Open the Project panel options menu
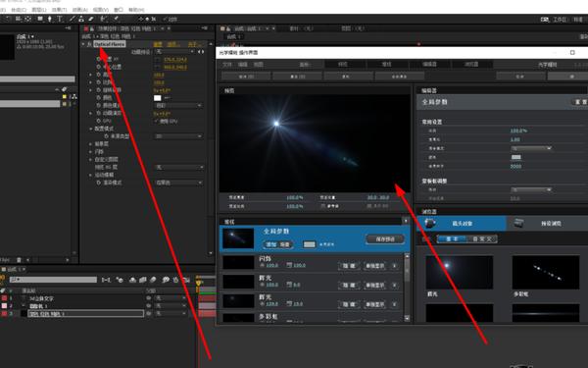This screenshot has height=368, width=588. coord(68,28)
